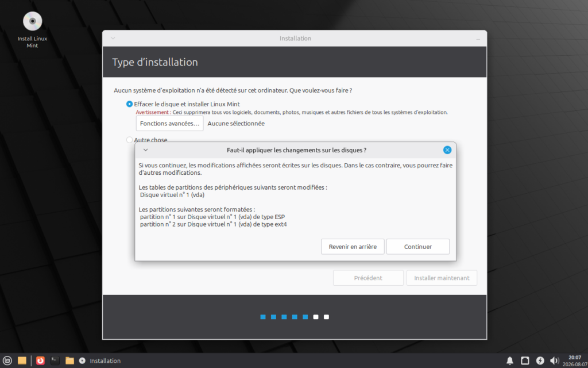This screenshot has height=368, width=588.
Task: Open the Linux Mint start menu
Action: (7, 361)
